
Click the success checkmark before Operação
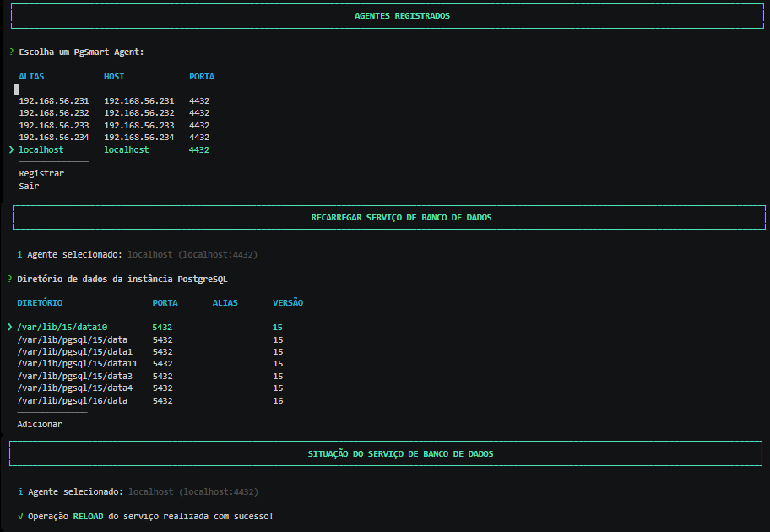click(x=20, y=516)
